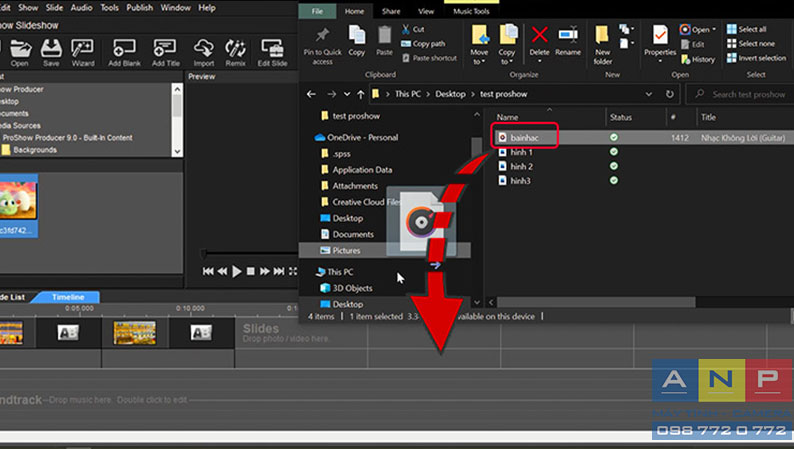Select Backgrounds folder in ProShow folder list
The width and height of the screenshot is (794, 449).
[29, 150]
